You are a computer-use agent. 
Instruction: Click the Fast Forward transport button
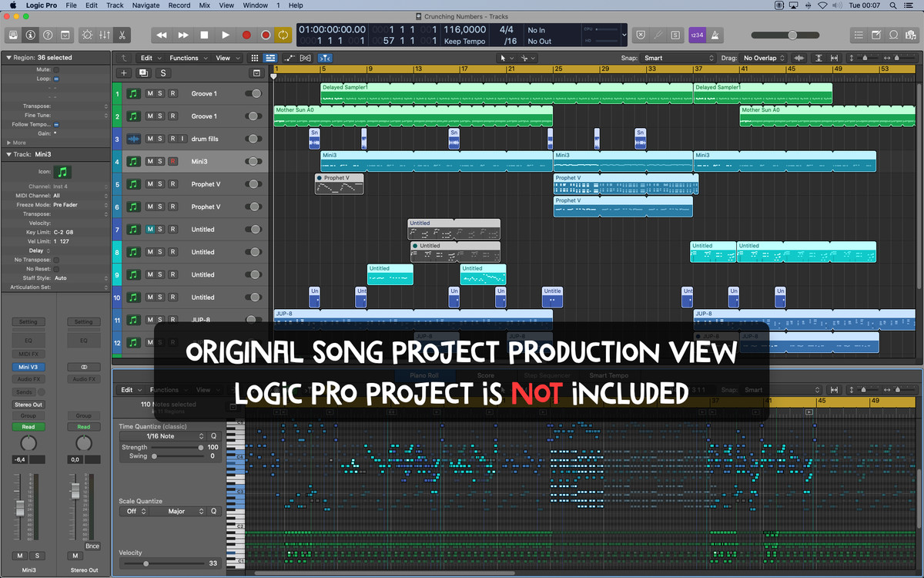tap(183, 35)
